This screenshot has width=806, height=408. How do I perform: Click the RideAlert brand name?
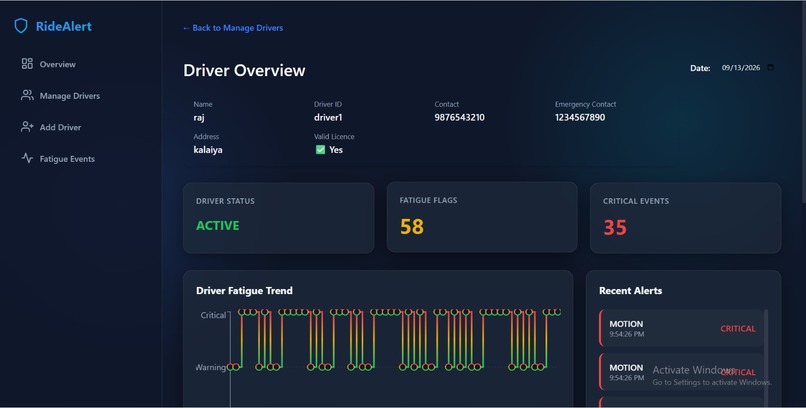pos(64,26)
